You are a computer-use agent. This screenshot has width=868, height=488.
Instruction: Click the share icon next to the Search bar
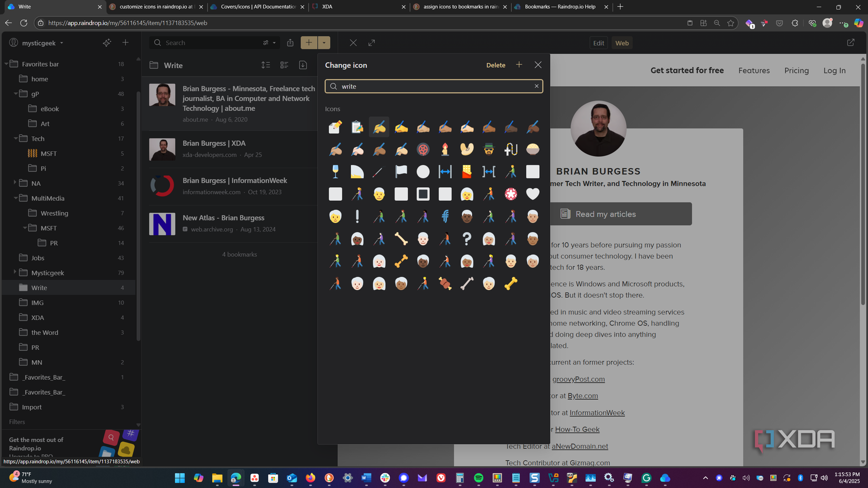(x=290, y=43)
